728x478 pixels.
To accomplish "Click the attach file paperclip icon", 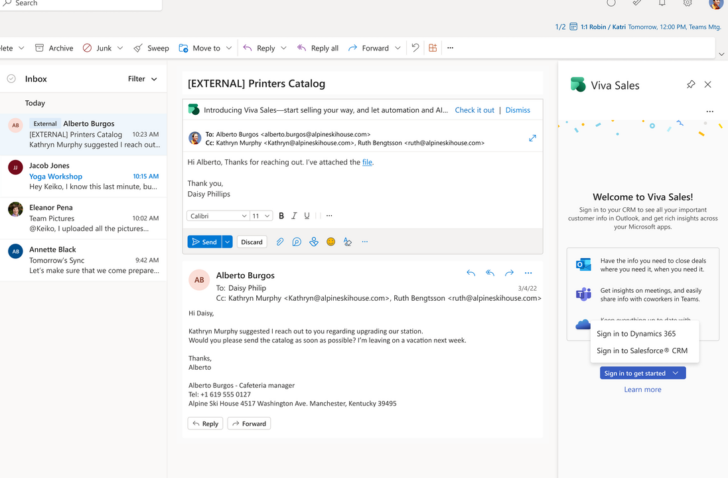I will pyautogui.click(x=280, y=242).
